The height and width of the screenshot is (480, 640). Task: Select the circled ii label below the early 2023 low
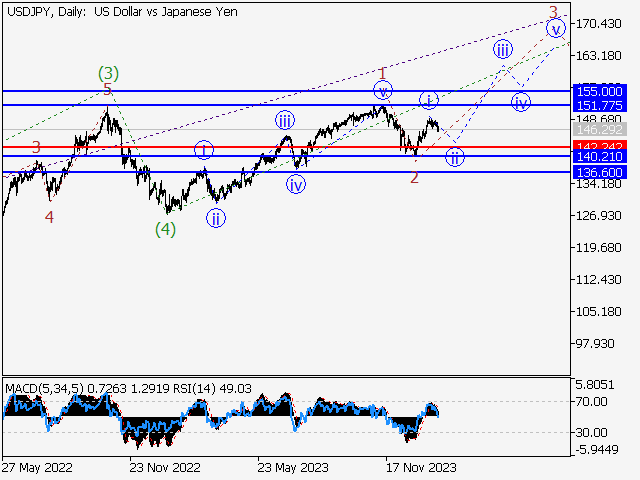216,218
